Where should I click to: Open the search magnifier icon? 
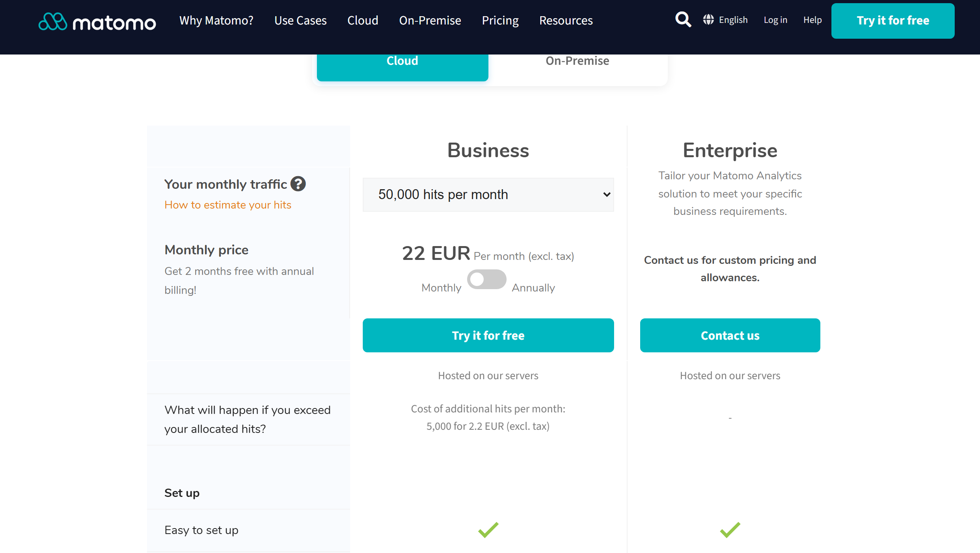pos(683,19)
